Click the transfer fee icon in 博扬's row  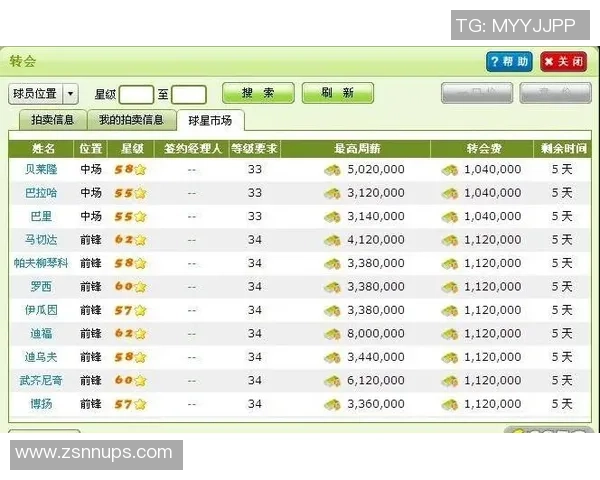click(x=451, y=405)
